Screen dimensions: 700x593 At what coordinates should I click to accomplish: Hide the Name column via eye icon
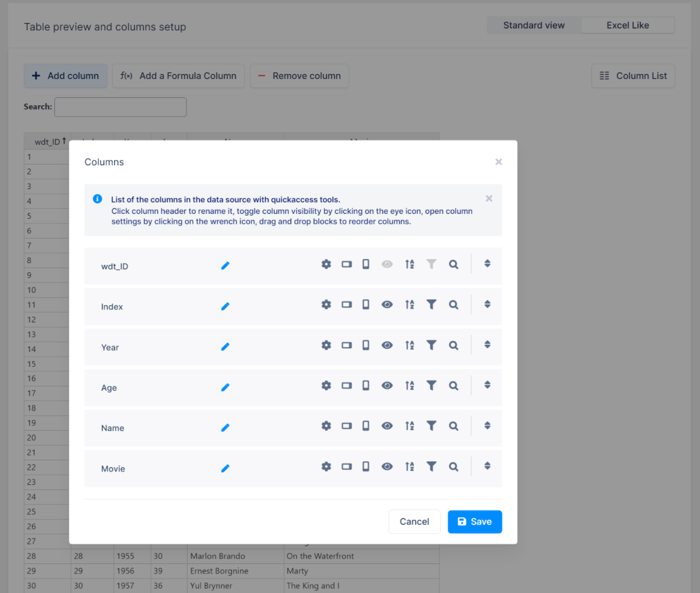click(387, 426)
